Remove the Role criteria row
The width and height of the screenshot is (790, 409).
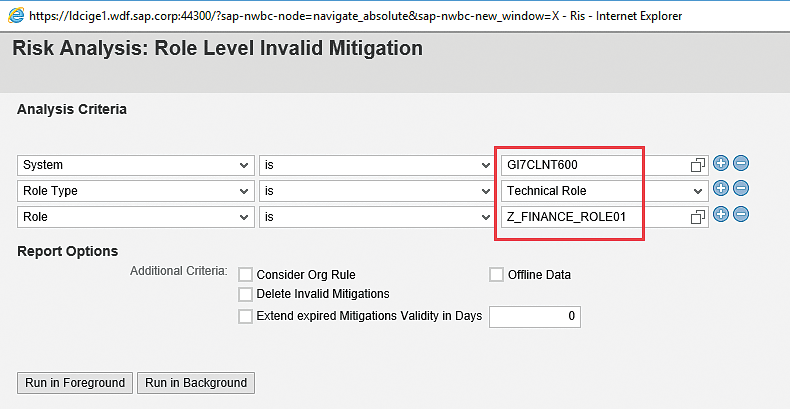[741, 214]
